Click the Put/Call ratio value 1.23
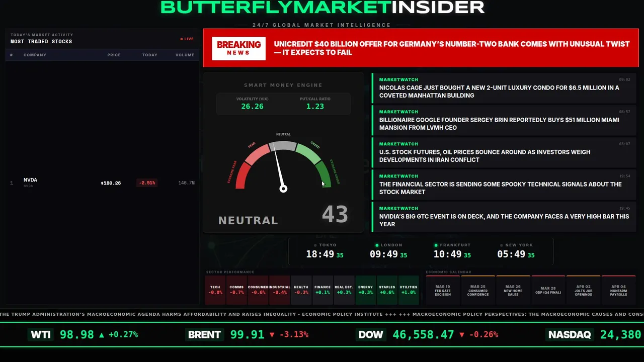 point(315,107)
